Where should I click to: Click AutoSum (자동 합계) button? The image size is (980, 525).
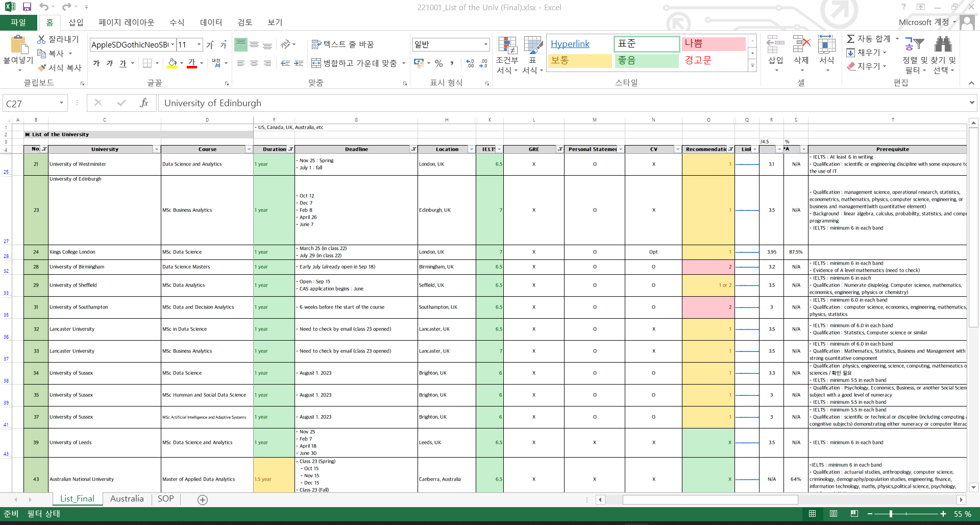[x=869, y=39]
